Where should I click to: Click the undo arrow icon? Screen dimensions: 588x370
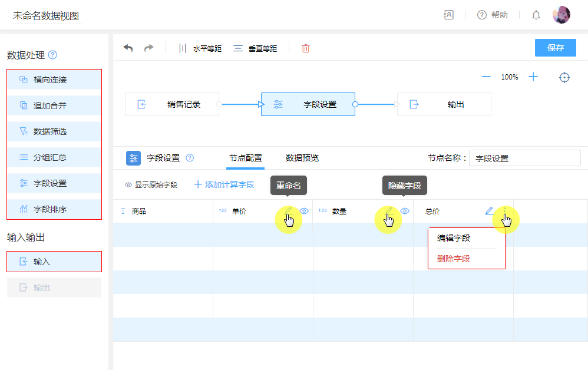click(x=128, y=48)
